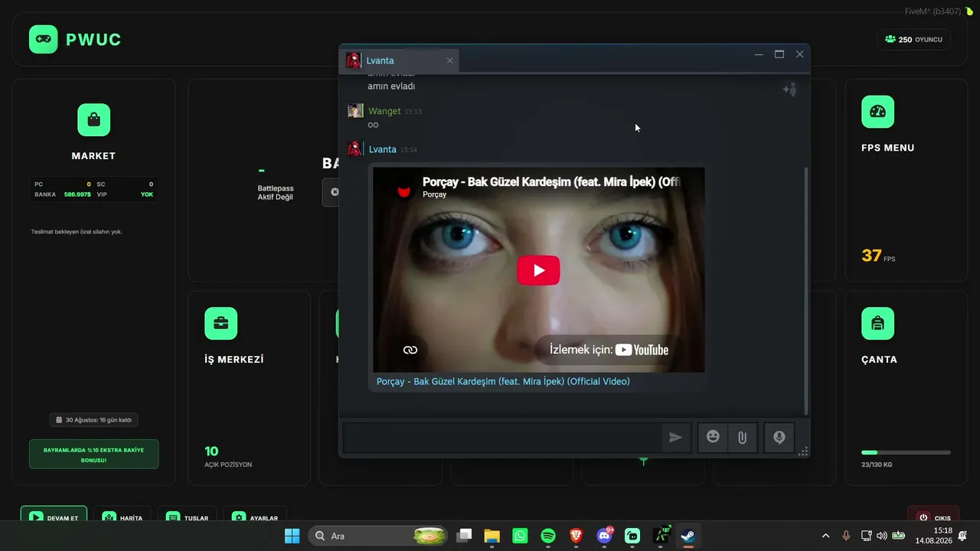Viewport: 980px width, 551px height.
Task: Open the Çanta backpack icon
Action: pyautogui.click(x=877, y=324)
